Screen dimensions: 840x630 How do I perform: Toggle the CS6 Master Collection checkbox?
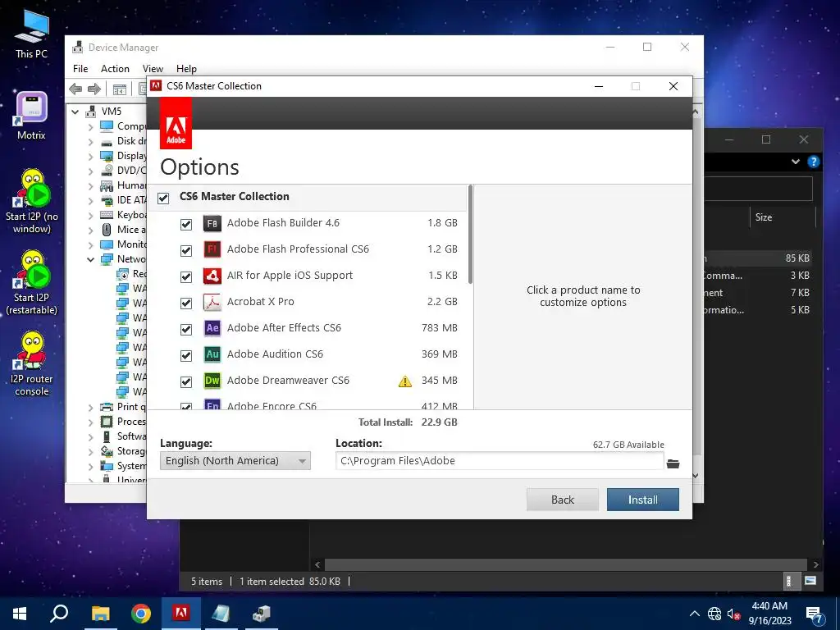pyautogui.click(x=163, y=199)
